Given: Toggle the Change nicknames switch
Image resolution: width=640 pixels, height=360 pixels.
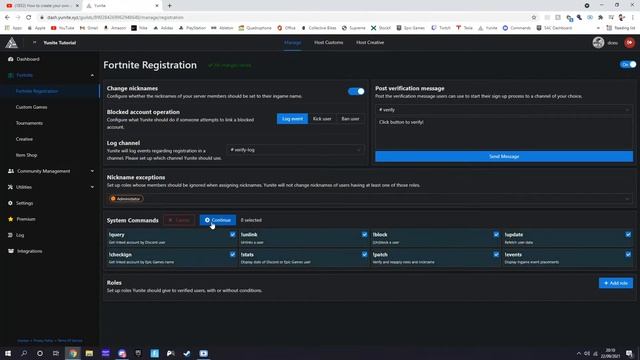Looking at the screenshot, I should pyautogui.click(x=356, y=91).
